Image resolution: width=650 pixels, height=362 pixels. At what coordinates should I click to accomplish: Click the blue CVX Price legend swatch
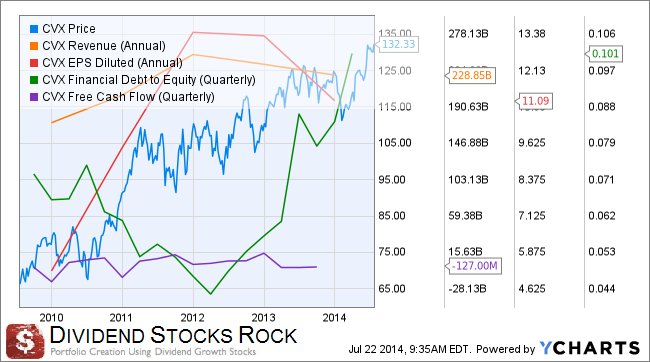[x=34, y=29]
